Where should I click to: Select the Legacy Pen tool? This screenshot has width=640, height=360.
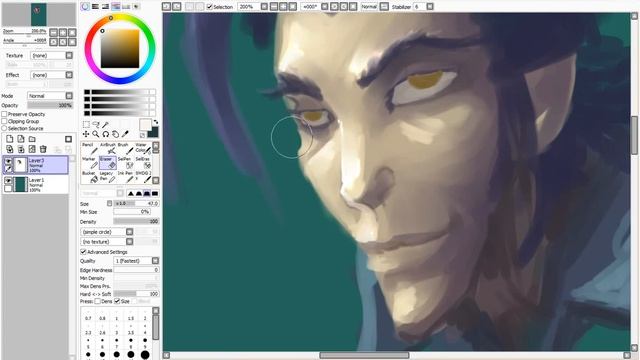point(108,177)
